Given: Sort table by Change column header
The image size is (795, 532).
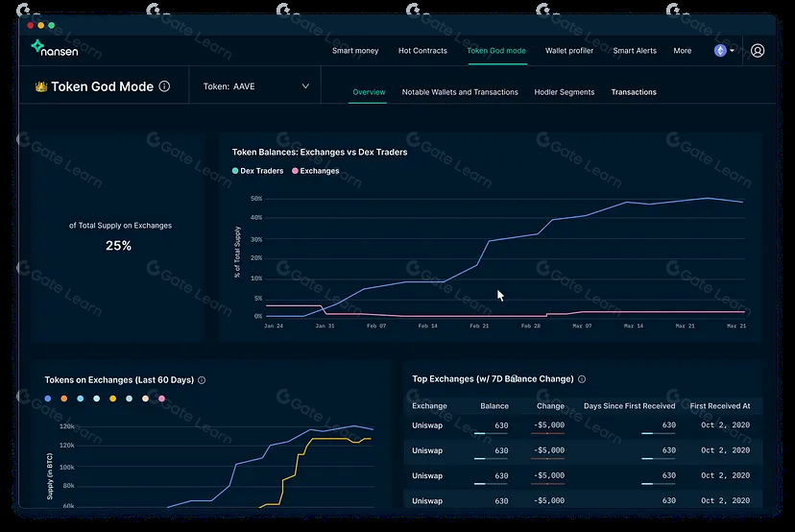Looking at the screenshot, I should coord(550,406).
